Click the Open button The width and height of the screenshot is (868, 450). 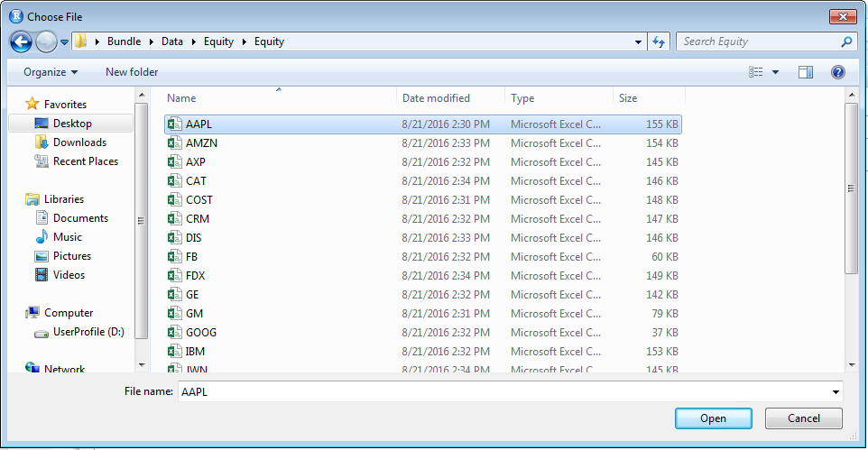tap(713, 418)
